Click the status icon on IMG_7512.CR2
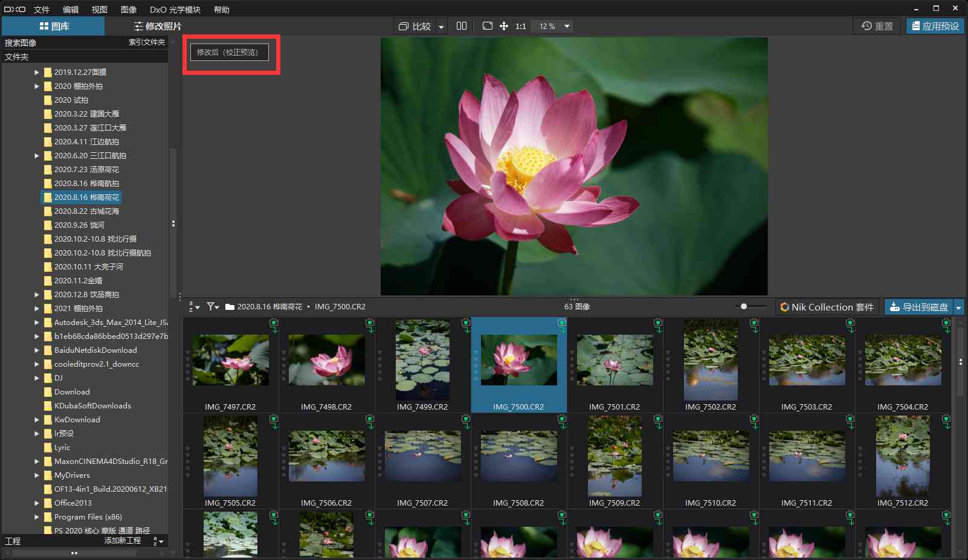This screenshot has width=968, height=560. click(946, 422)
